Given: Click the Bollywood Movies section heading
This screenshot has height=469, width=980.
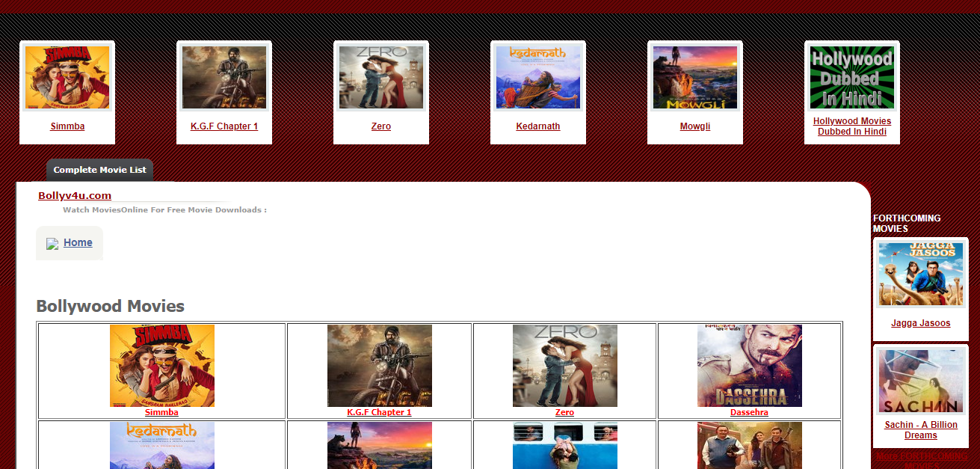Looking at the screenshot, I should pos(111,307).
